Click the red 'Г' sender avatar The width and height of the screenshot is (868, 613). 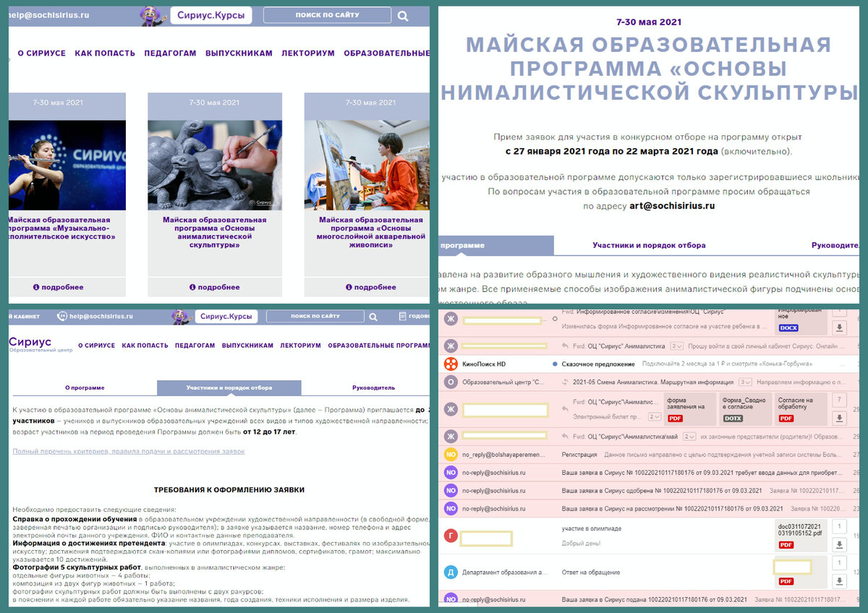(x=451, y=536)
